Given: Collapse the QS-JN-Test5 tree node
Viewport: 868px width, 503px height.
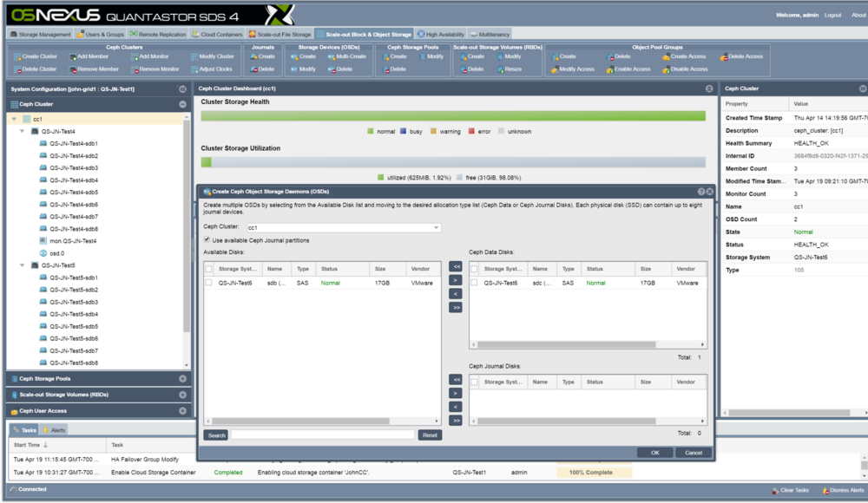Looking at the screenshot, I should pyautogui.click(x=23, y=265).
